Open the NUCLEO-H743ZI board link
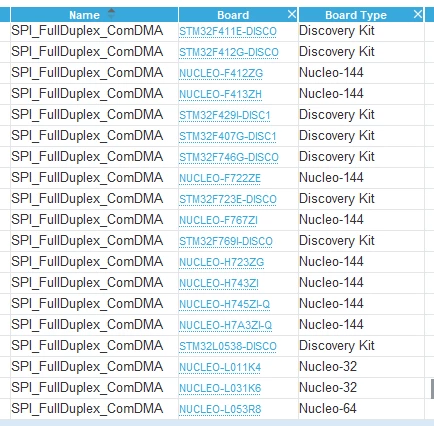The width and height of the screenshot is (434, 426). pyautogui.click(x=219, y=283)
